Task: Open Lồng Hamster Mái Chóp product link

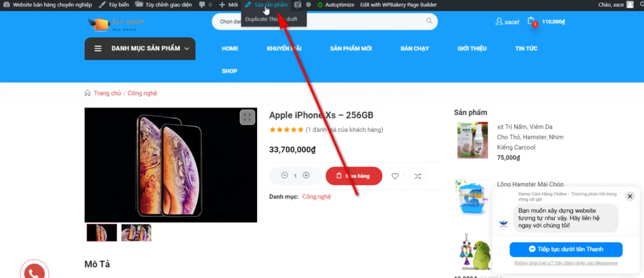Action: (x=530, y=184)
